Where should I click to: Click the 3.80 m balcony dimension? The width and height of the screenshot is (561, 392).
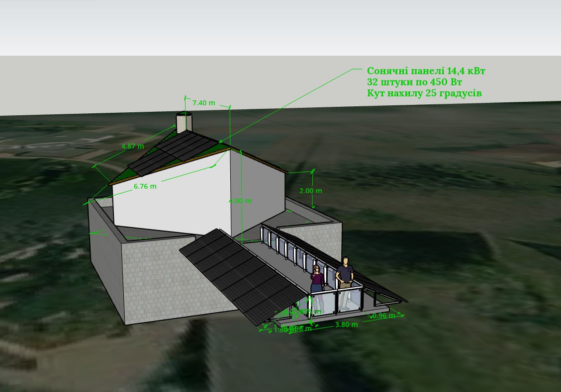pyautogui.click(x=347, y=324)
